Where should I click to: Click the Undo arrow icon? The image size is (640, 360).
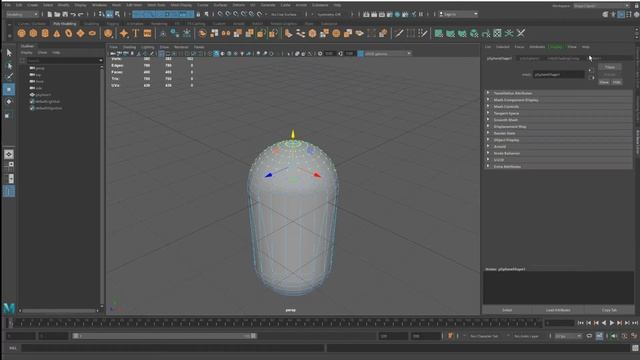pos(73,14)
